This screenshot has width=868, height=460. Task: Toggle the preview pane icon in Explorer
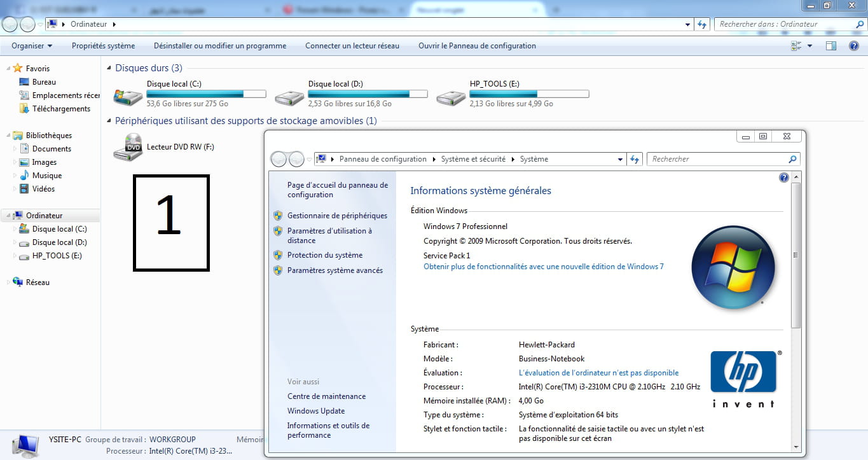830,46
